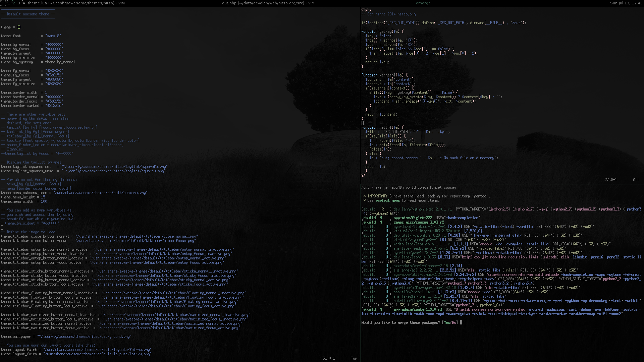
Task: Click the 'theme.titlebar_close_button_focus' line
Action: (98, 241)
